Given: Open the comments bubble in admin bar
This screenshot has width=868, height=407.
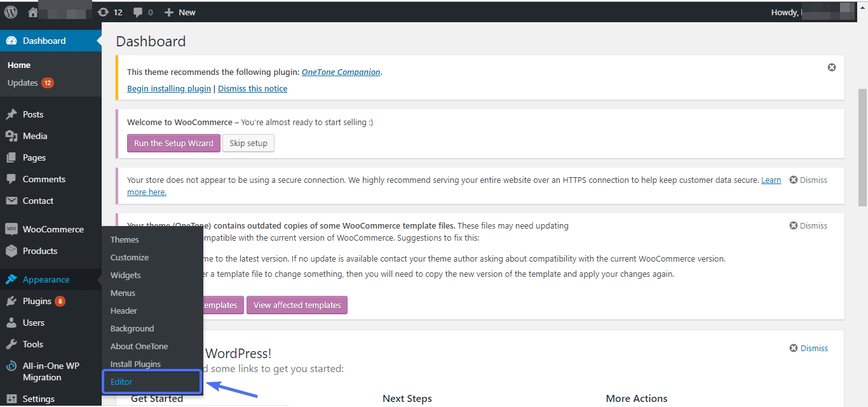Looking at the screenshot, I should (x=143, y=12).
